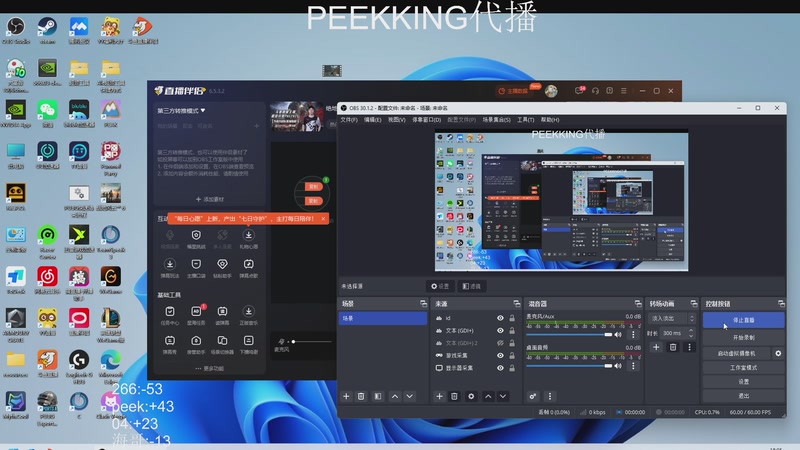This screenshot has height=450, width=800.
Task: Expand 更多功能 in 直播伴侣 tools
Action: click(210, 368)
